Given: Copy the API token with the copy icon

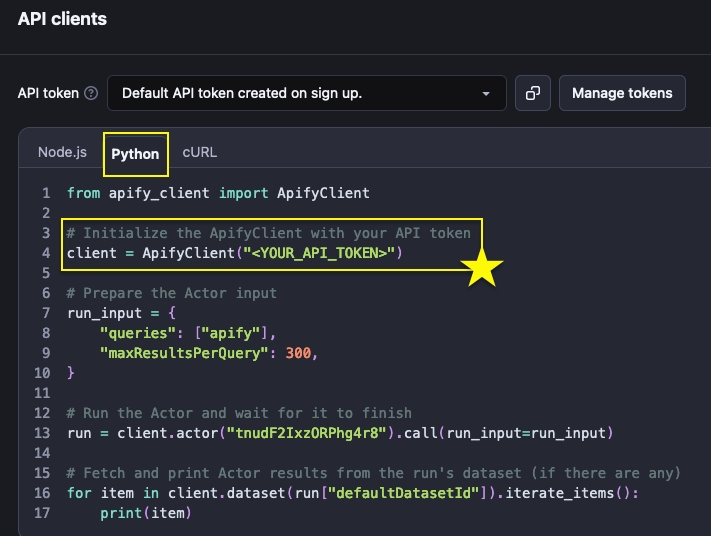Looking at the screenshot, I should point(533,93).
